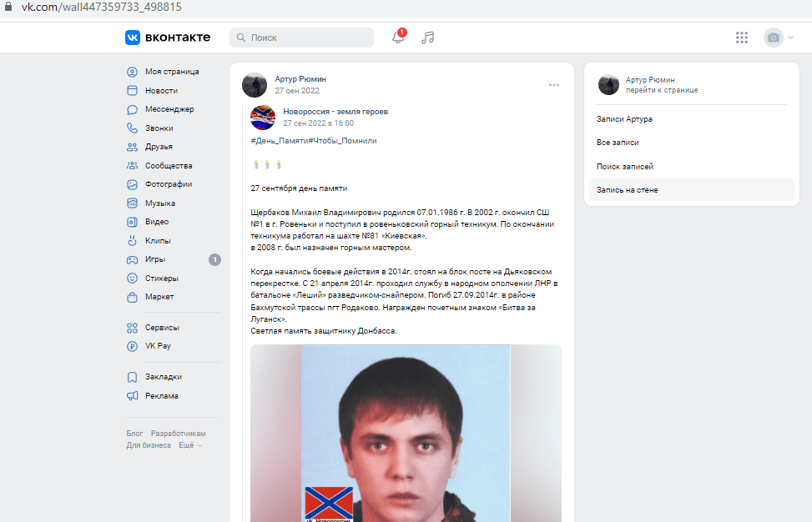Open the notifications bell icon
The height and width of the screenshot is (522, 812).
click(x=398, y=38)
